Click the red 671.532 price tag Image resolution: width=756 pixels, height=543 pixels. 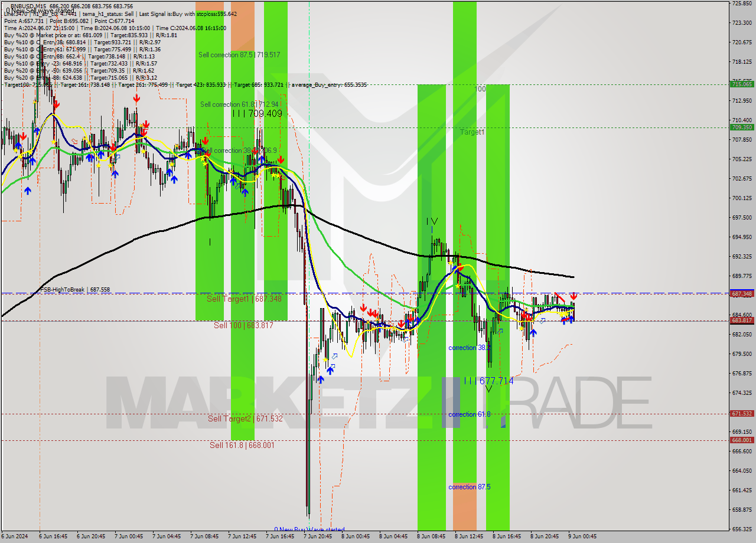[742, 414]
